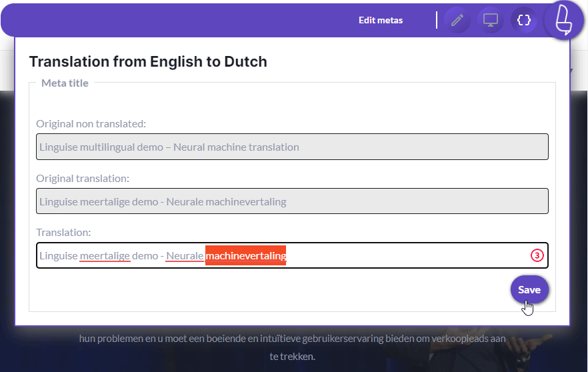The height and width of the screenshot is (372, 588).
Task: Click the underlined word meertalige
Action: point(105,256)
